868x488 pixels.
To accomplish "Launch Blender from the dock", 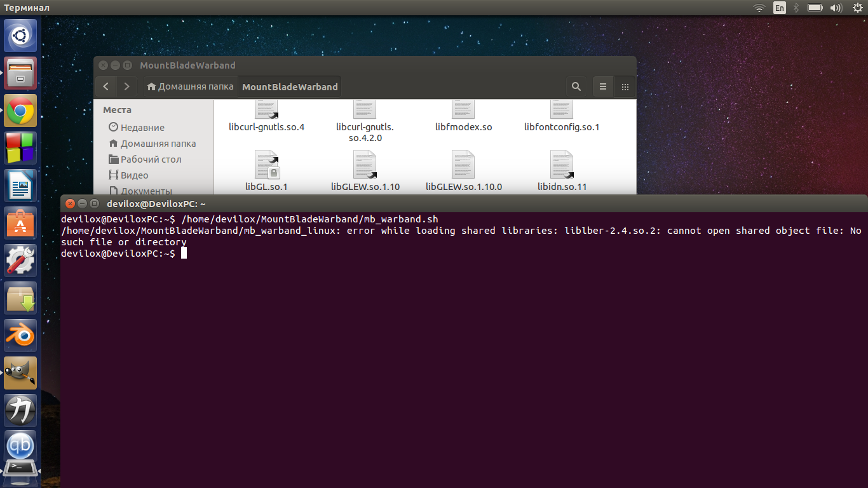I will click(x=20, y=335).
